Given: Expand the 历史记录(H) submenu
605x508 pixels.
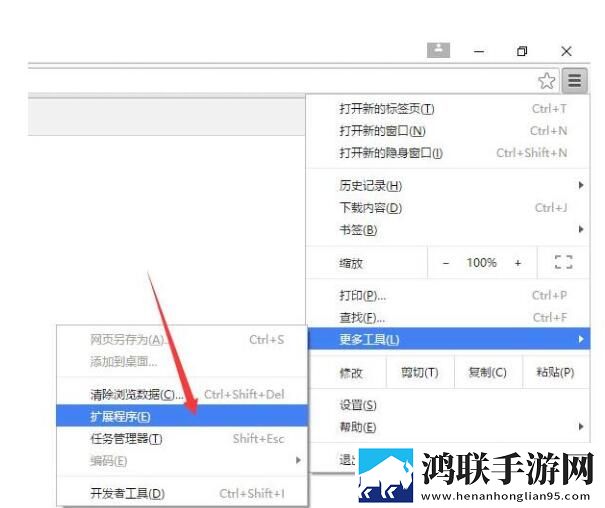Looking at the screenshot, I should pyautogui.click(x=448, y=186).
